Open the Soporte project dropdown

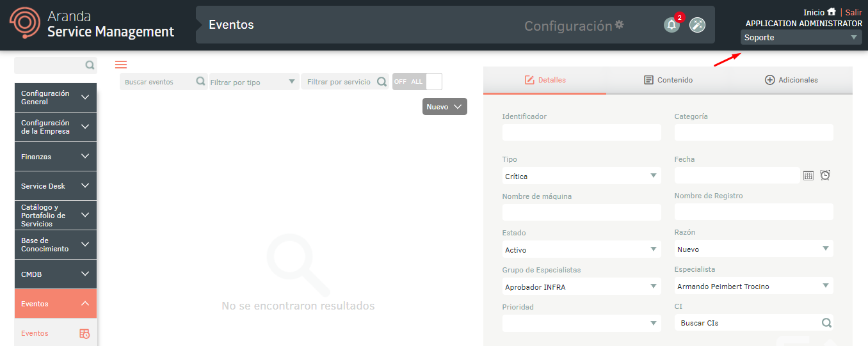pyautogui.click(x=801, y=38)
